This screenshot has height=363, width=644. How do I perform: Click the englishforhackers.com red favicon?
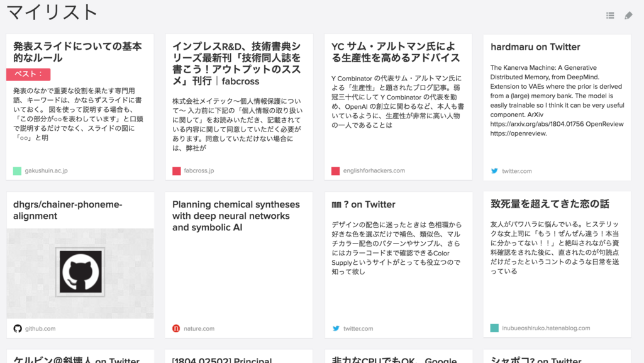tap(336, 171)
